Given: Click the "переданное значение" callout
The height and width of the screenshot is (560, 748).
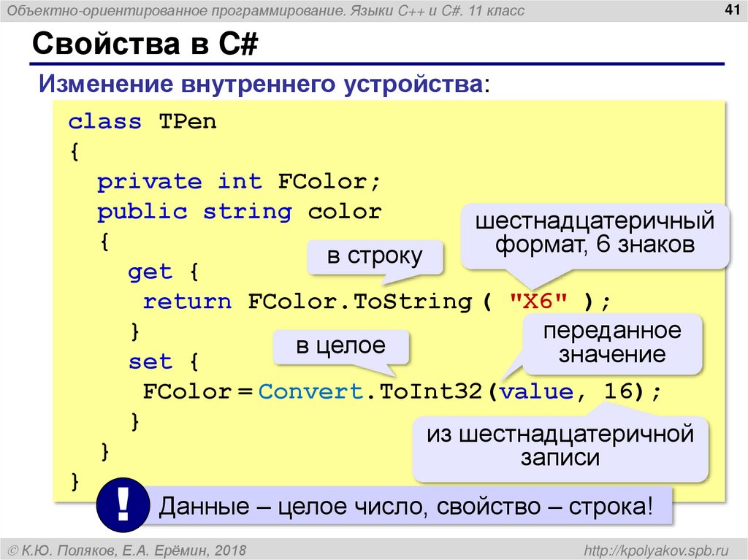Looking at the screenshot, I should 613,343.
